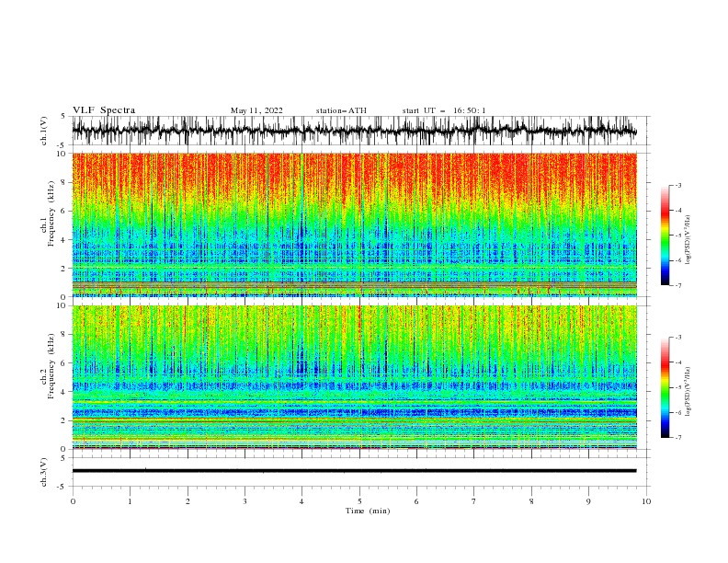This screenshot has height=563, width=728.
Task: Click the lower colorbar log(PSD) label
Action: pyautogui.click(x=688, y=392)
